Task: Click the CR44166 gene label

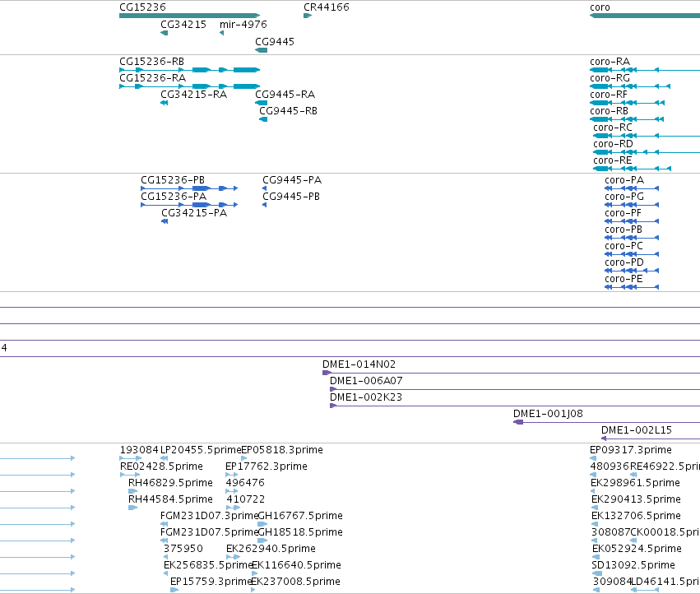Action: point(327,7)
